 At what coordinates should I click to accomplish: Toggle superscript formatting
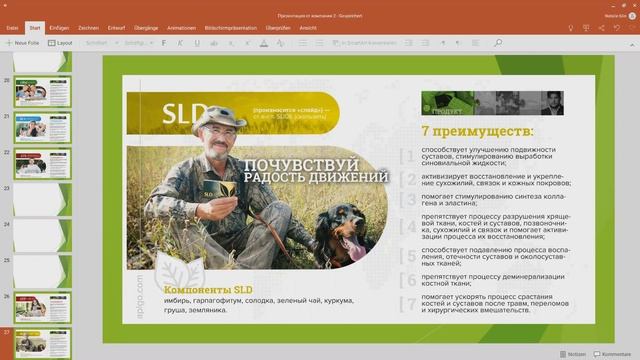click(247, 43)
